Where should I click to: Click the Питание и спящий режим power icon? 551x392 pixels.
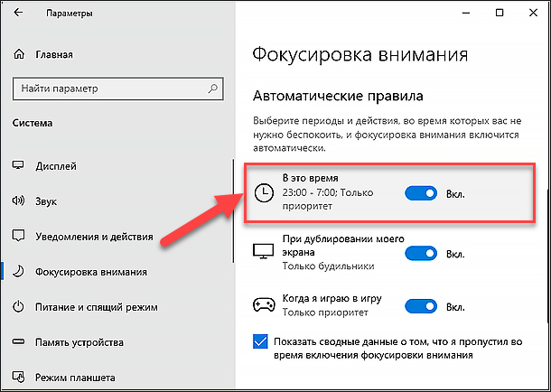[18, 307]
